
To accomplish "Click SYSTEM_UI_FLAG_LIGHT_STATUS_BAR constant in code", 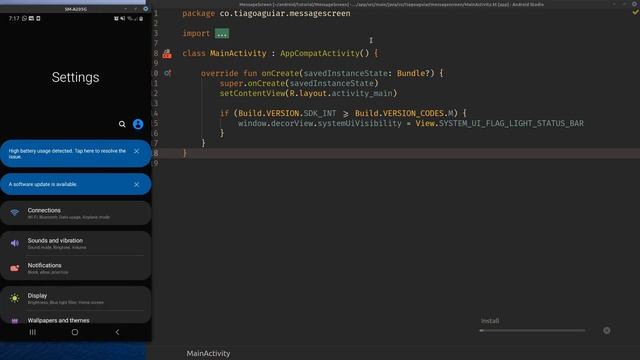I will (x=511, y=123).
